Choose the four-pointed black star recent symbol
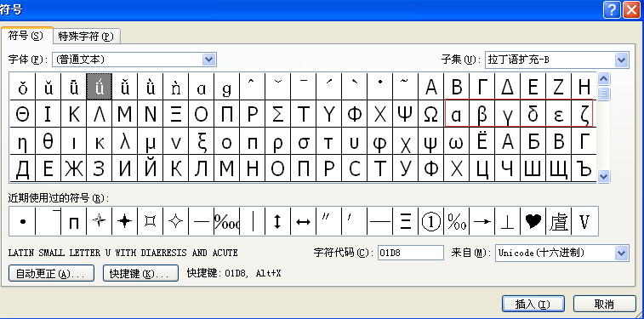 [x=124, y=221]
